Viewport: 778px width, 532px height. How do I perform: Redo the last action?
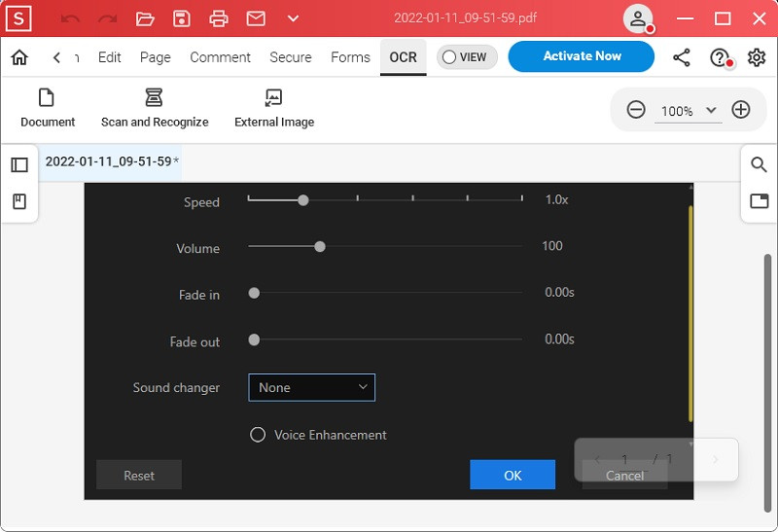tap(108, 18)
